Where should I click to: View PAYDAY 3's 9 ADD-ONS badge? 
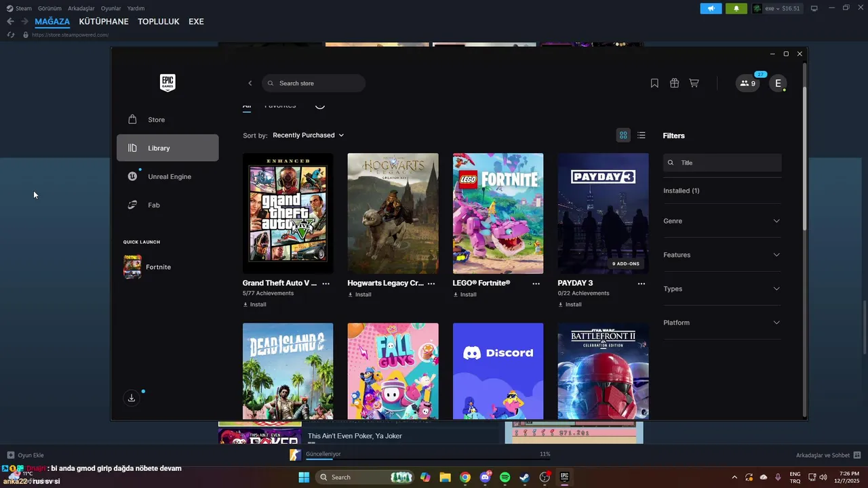point(627,264)
